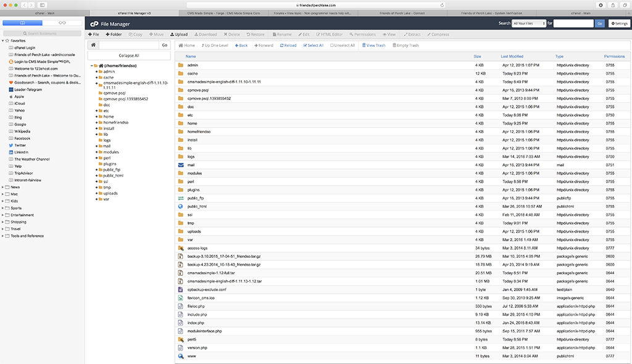Create a new folder with the Folder button
Image resolution: width=632 pixels, height=364 pixels.
[x=114, y=35]
